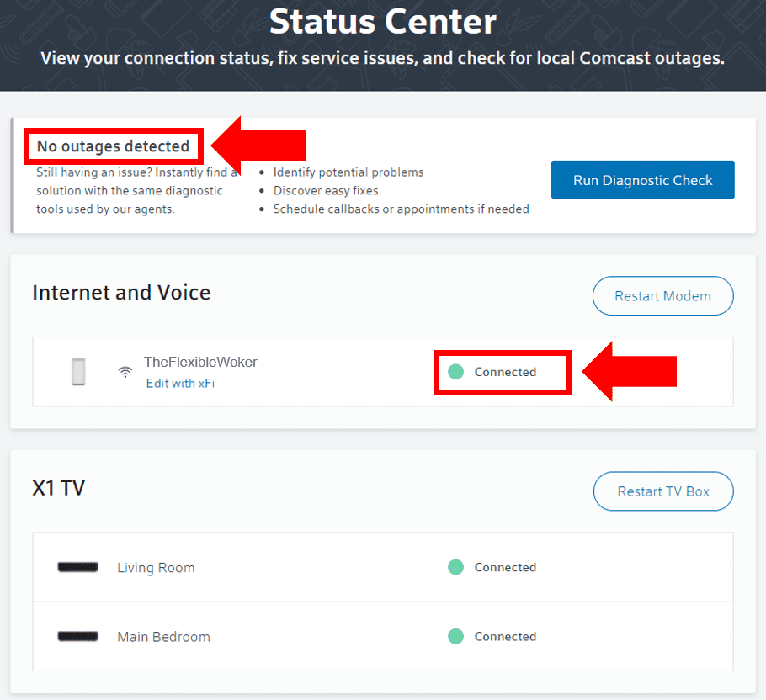Click the Internet and Voice heading
Screen dimensions: 766x700
pos(121,293)
